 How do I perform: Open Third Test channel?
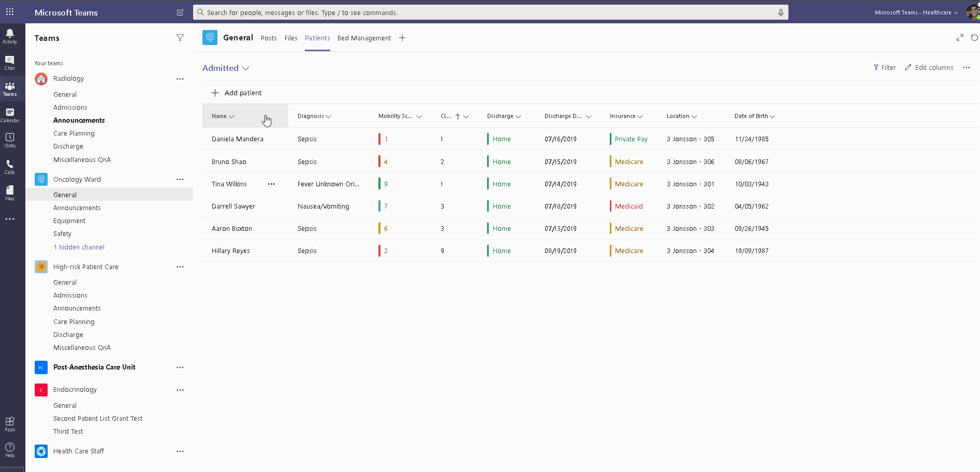click(x=68, y=431)
